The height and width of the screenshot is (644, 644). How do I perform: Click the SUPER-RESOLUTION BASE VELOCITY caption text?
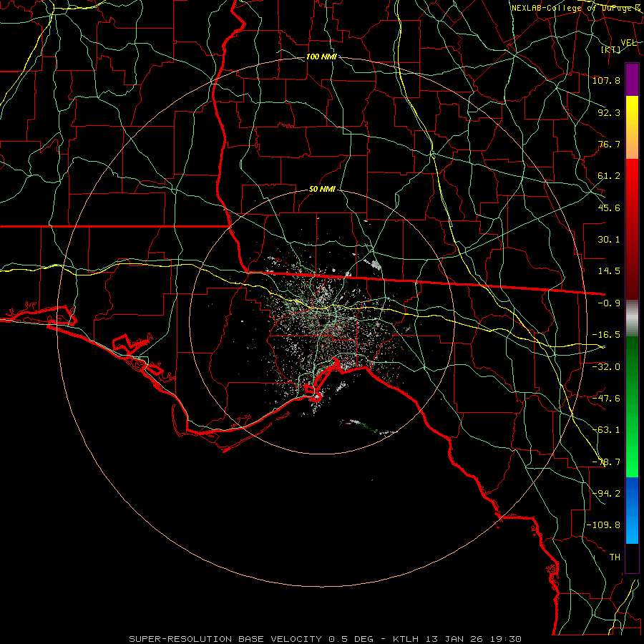(x=225, y=639)
